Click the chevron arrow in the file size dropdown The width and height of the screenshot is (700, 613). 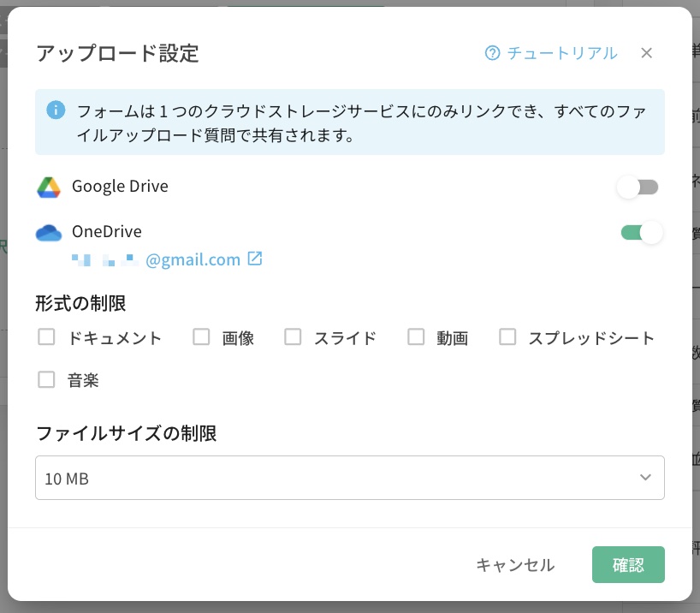point(645,478)
